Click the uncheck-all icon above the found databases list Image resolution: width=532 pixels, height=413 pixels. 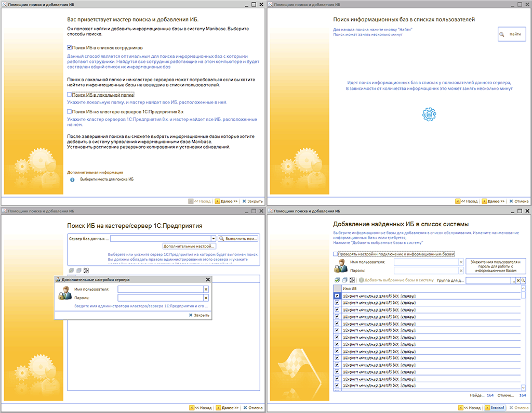pos(344,280)
